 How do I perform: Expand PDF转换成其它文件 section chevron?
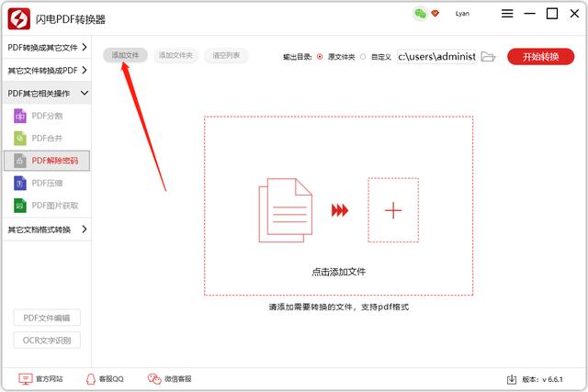85,47
